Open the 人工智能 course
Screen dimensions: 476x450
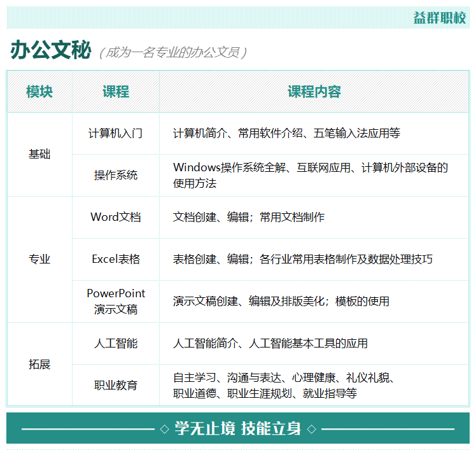coord(116,343)
